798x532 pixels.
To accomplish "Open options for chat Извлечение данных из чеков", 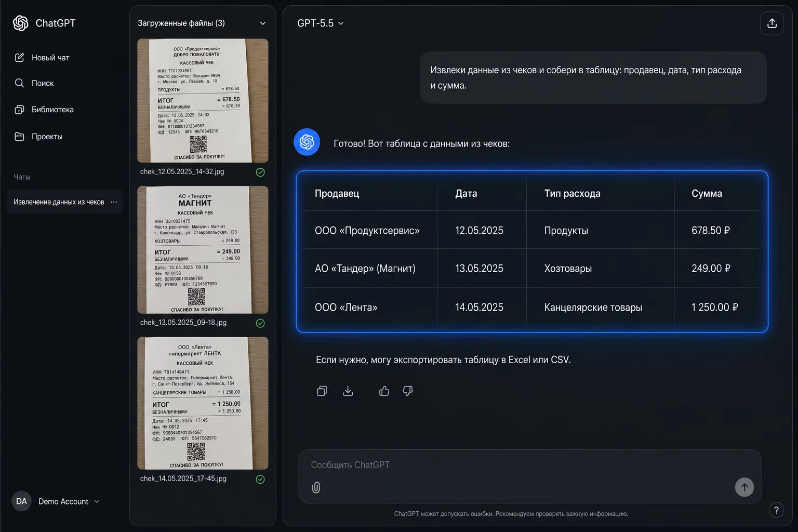I will point(114,202).
